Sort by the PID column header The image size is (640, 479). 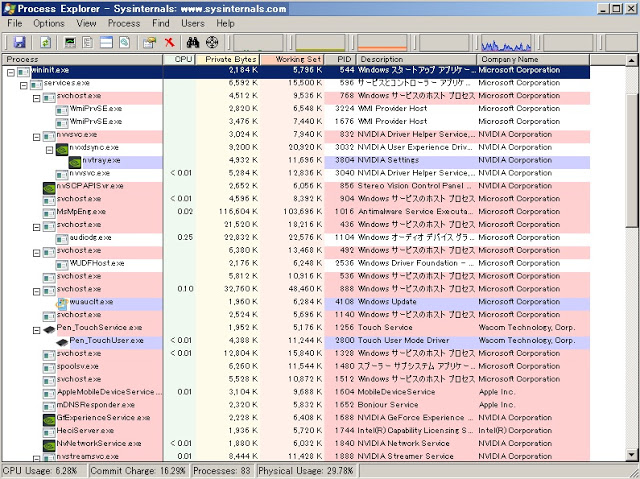point(340,60)
